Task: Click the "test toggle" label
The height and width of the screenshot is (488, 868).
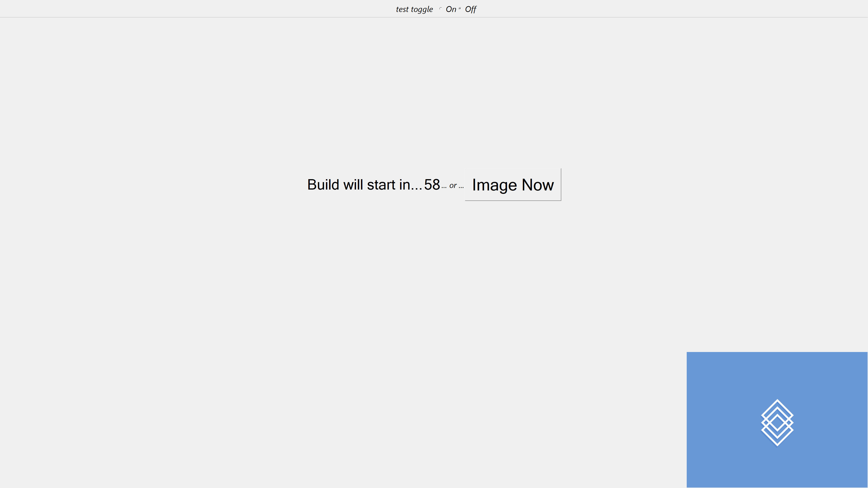Action: pos(414,9)
